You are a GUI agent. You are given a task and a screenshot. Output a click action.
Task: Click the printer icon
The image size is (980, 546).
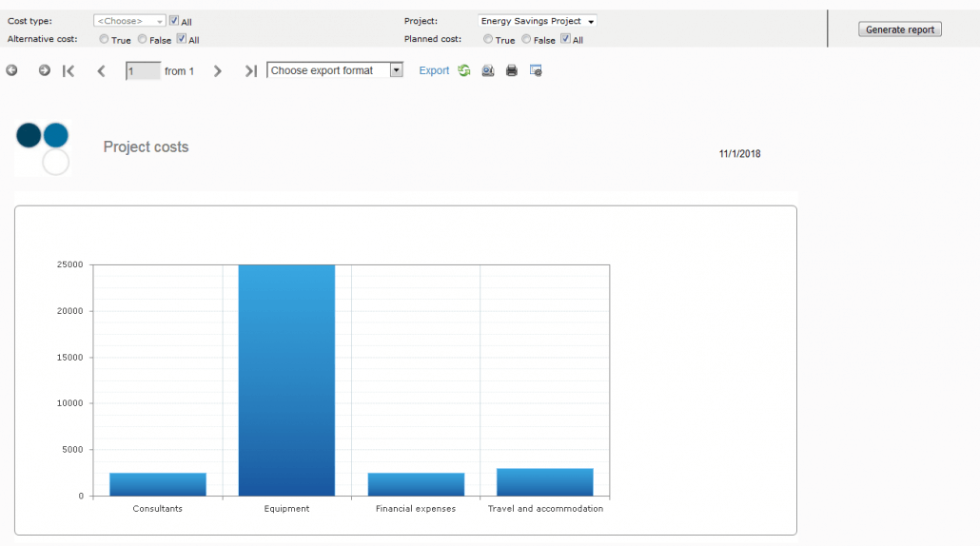tap(512, 70)
